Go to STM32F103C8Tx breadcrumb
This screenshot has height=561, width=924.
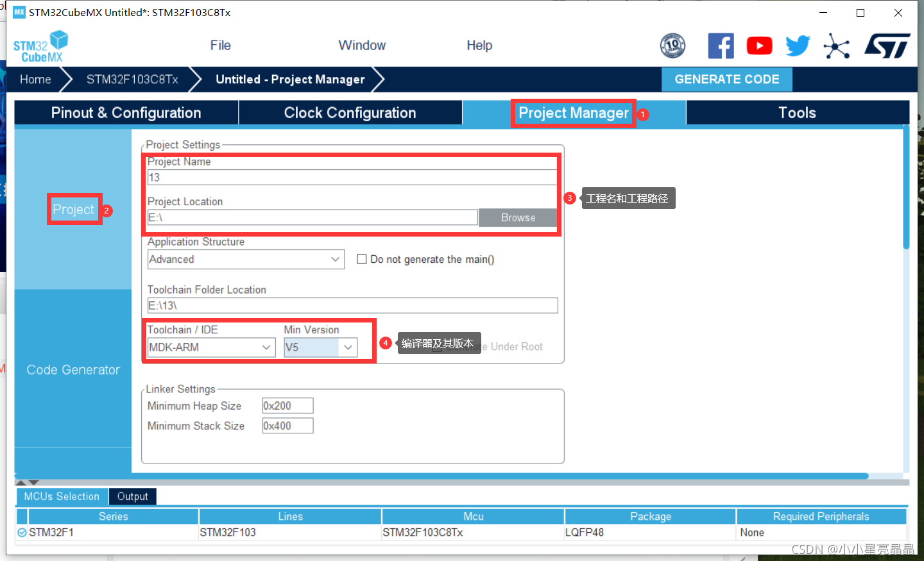pos(132,80)
